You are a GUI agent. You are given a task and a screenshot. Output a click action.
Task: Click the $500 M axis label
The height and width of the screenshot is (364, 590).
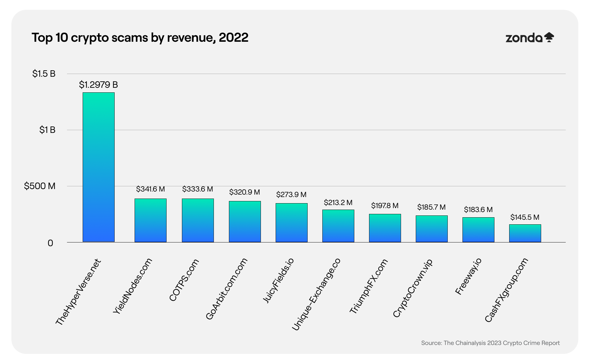[x=40, y=186]
